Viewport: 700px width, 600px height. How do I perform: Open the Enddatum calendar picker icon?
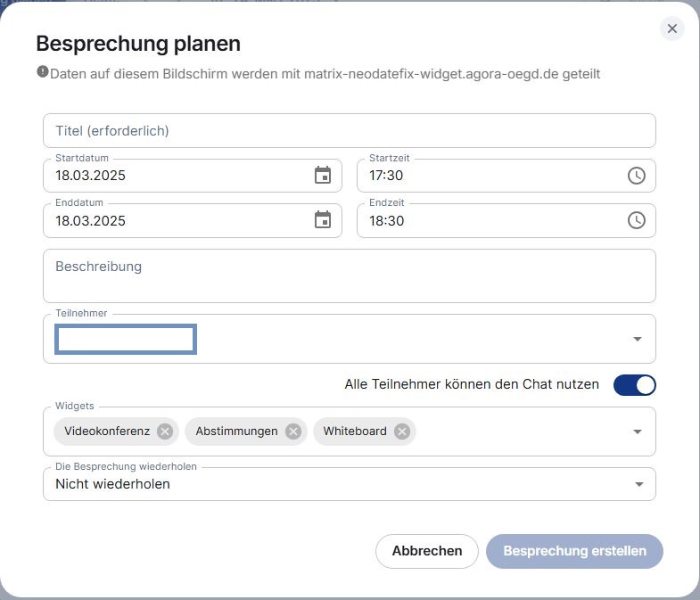(323, 220)
